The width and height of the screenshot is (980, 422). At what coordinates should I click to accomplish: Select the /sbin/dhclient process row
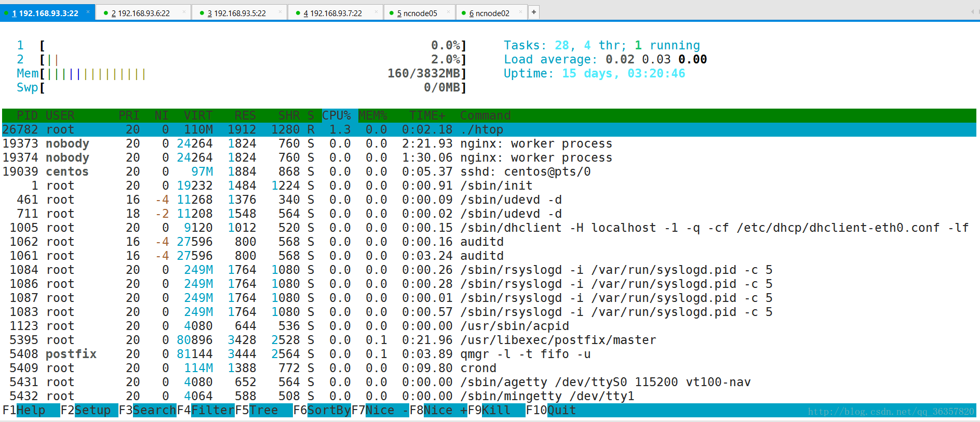pyautogui.click(x=489, y=228)
